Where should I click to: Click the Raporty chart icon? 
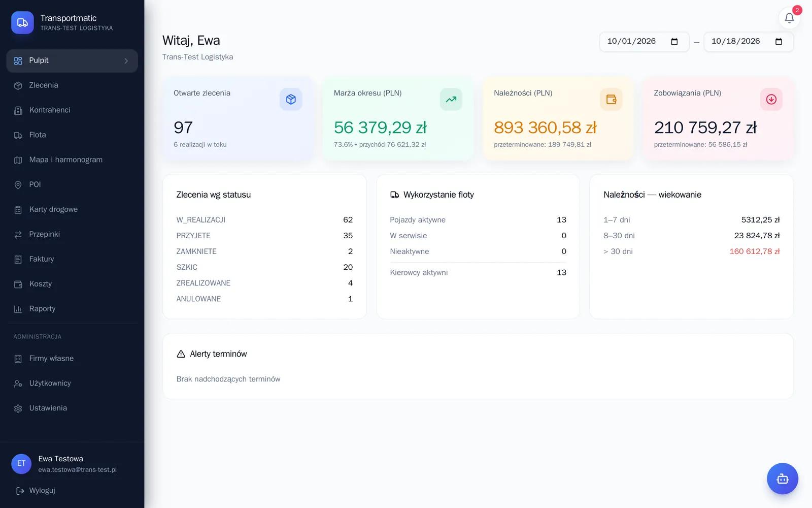pos(18,309)
